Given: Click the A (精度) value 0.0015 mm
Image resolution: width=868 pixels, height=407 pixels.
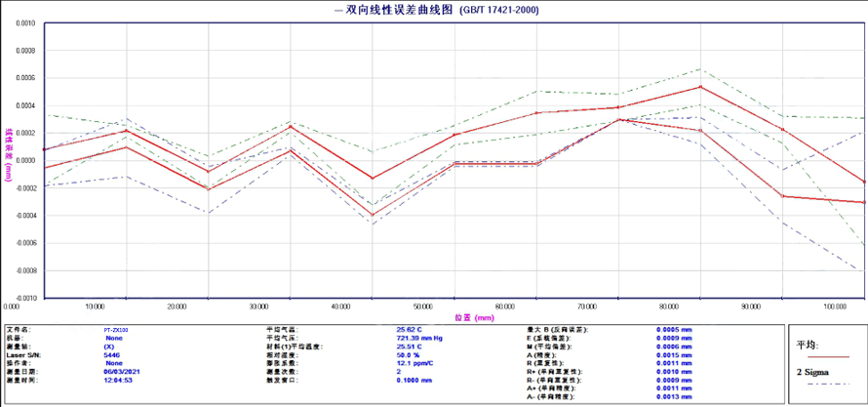Looking at the screenshot, I should 674,354.
